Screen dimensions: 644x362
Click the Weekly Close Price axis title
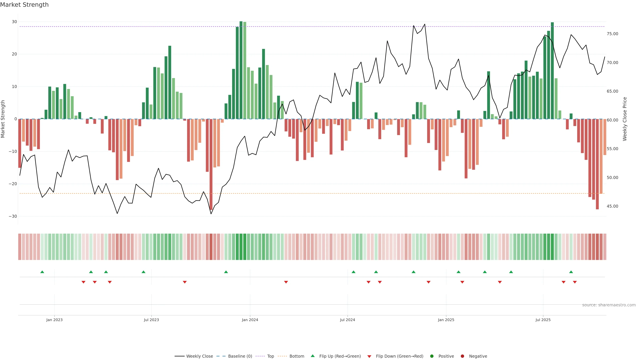pyautogui.click(x=625, y=119)
